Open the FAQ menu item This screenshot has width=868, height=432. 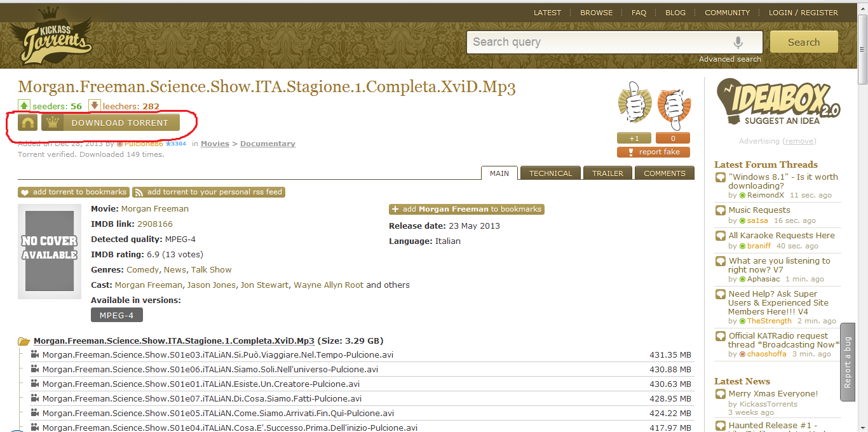639,13
